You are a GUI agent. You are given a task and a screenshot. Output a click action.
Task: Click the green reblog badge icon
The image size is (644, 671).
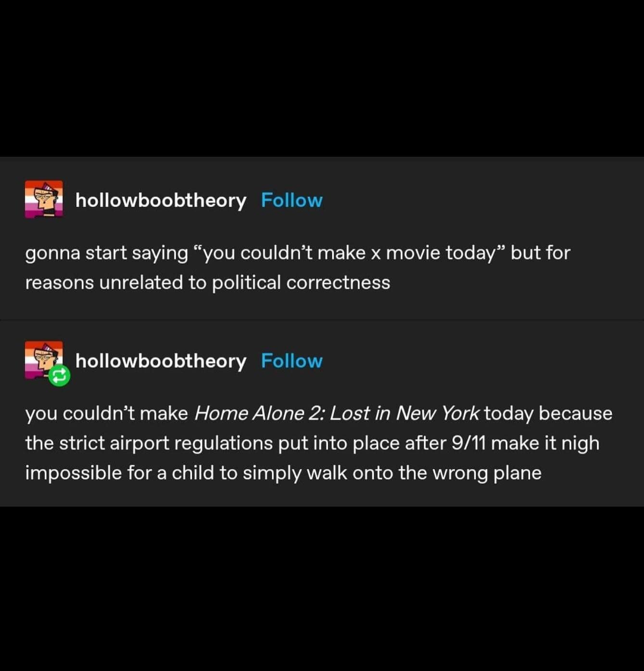(x=60, y=376)
